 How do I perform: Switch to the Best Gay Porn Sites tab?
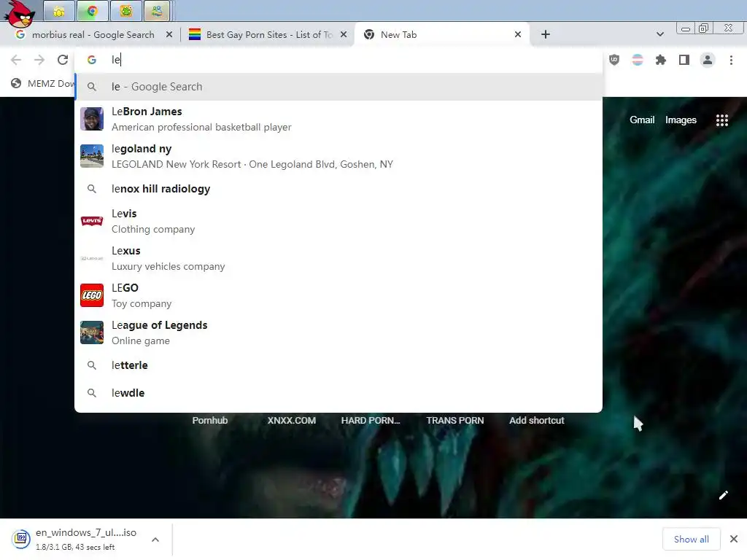pyautogui.click(x=267, y=35)
